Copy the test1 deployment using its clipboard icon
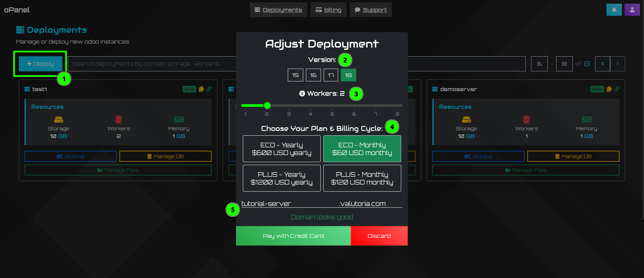The width and height of the screenshot is (644, 278). point(201,89)
